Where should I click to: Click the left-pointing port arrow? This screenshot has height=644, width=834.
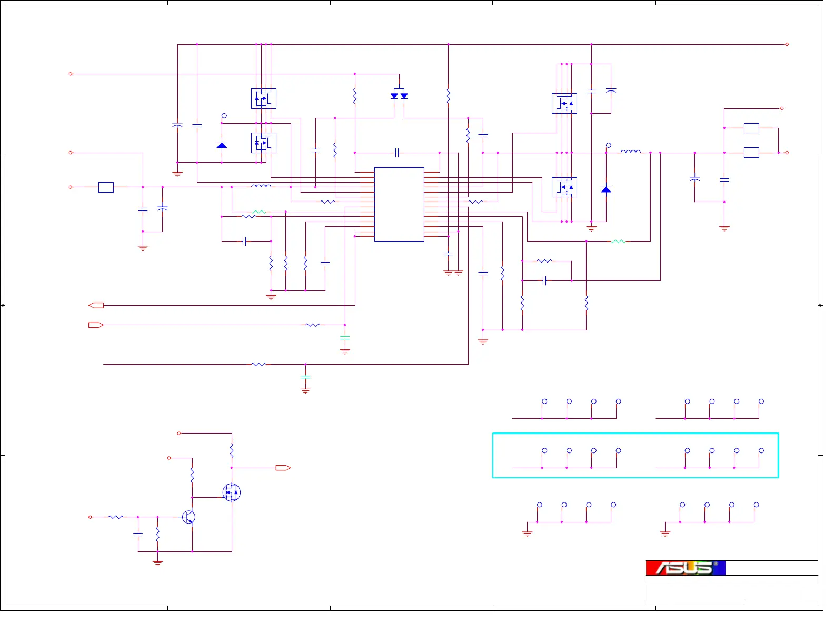pyautogui.click(x=96, y=305)
